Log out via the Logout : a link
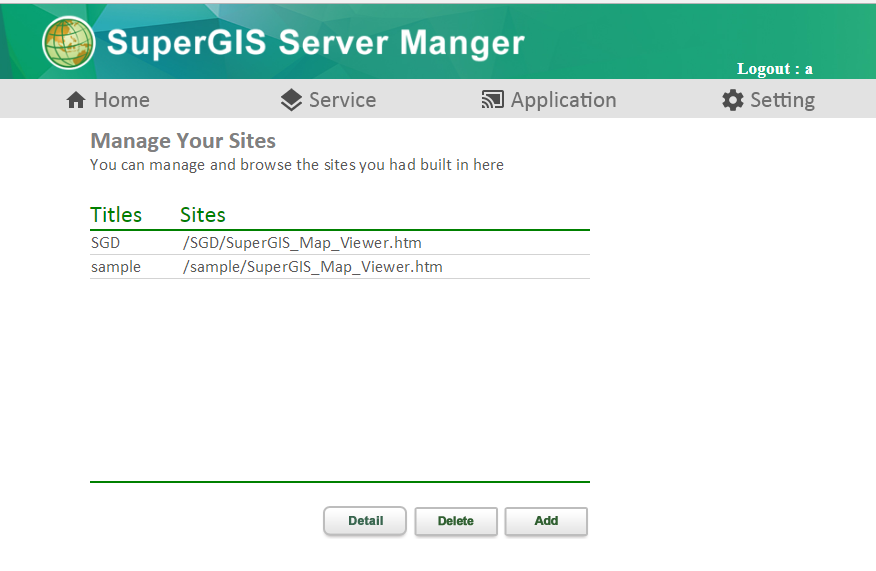This screenshot has height=571, width=876. pyautogui.click(x=774, y=69)
